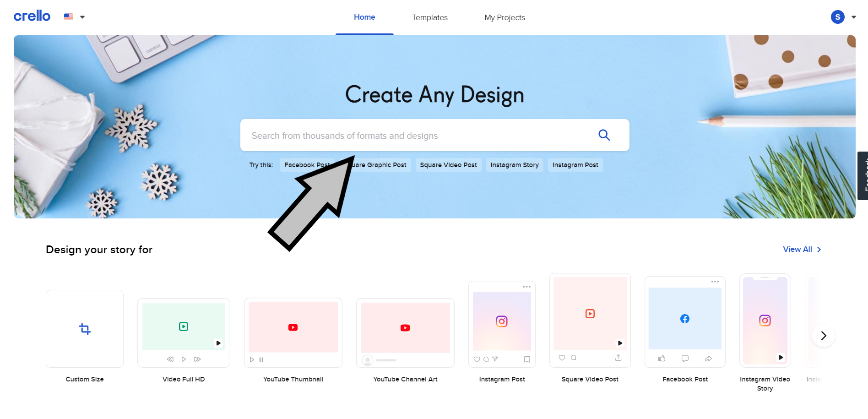Click the crop icon for Custom Size

pyautogui.click(x=85, y=329)
